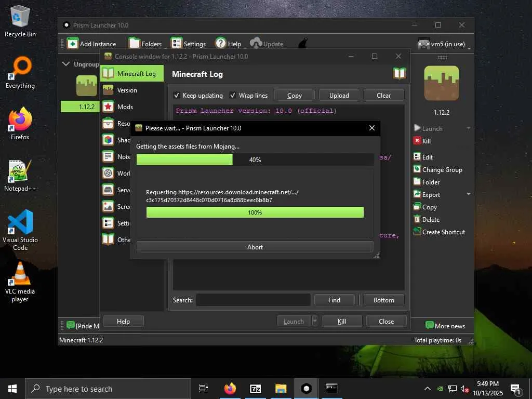Image resolution: width=532 pixels, height=399 pixels.
Task: Open the vm5 account dropdown
Action: pos(444,44)
